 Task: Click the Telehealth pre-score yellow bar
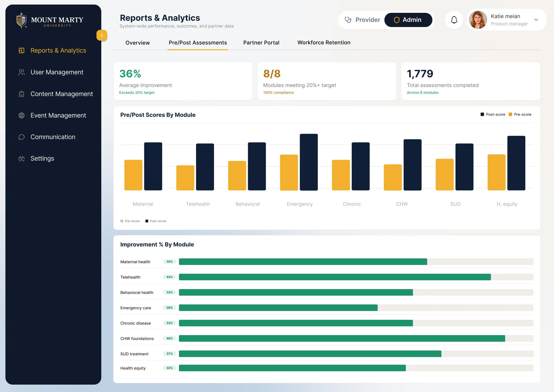185,178
